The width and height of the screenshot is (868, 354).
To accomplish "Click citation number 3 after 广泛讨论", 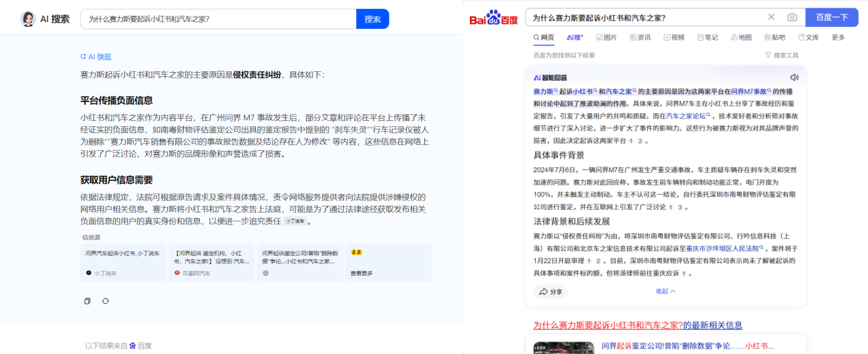I will (680, 207).
